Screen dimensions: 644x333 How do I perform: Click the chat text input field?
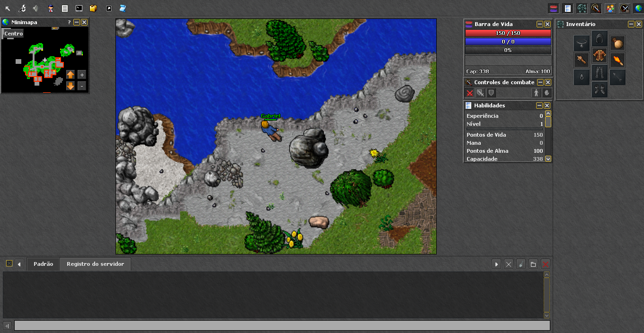tap(282, 325)
